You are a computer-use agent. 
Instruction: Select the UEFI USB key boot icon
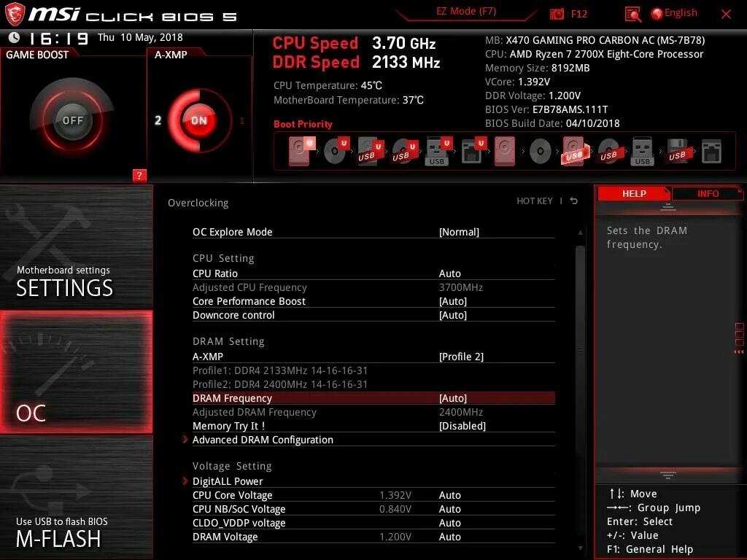click(x=438, y=151)
